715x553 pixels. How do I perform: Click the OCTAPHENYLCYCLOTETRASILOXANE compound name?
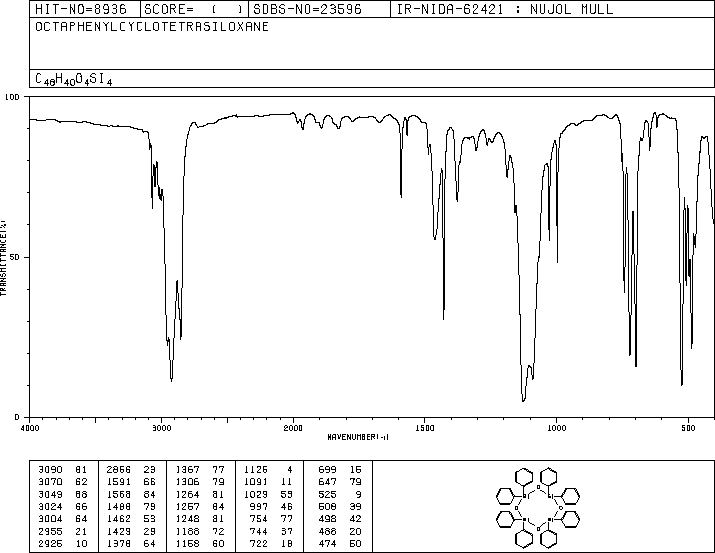coord(152,27)
